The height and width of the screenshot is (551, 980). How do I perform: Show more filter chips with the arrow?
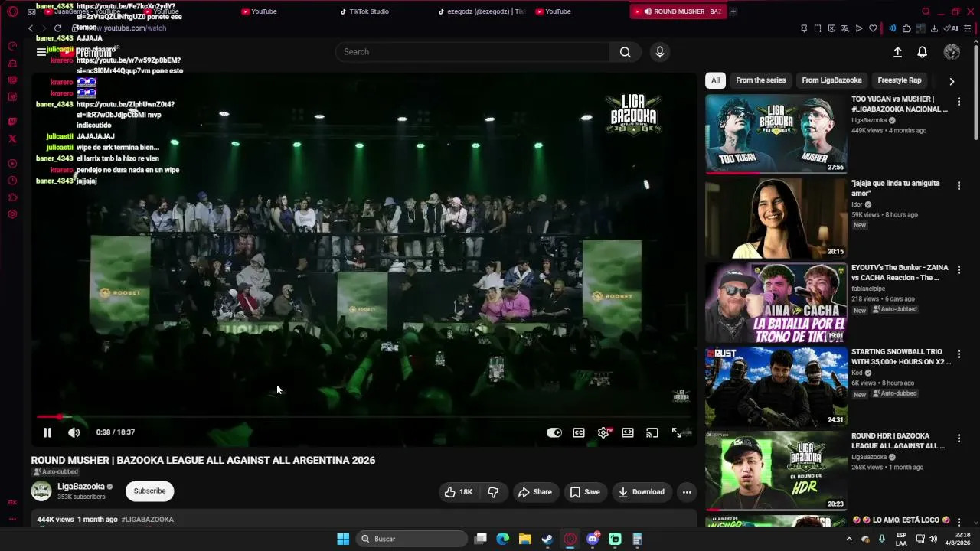(x=952, y=81)
